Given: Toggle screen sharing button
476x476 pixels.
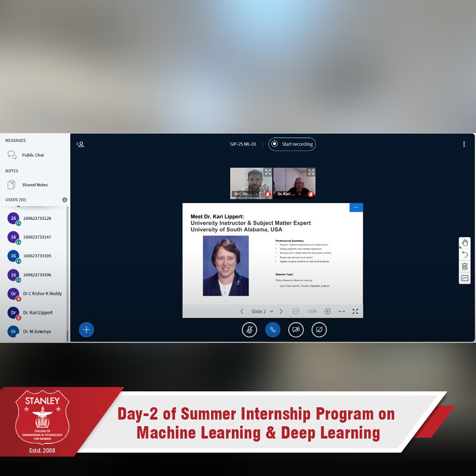Looking at the screenshot, I should (x=319, y=330).
